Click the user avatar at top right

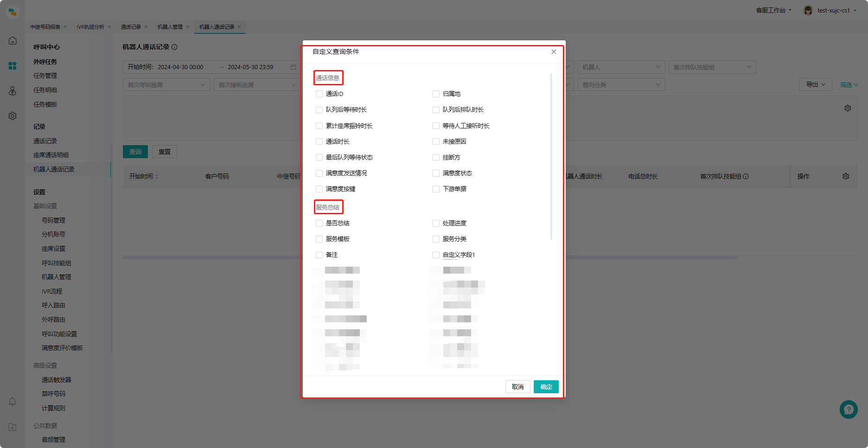pos(808,10)
